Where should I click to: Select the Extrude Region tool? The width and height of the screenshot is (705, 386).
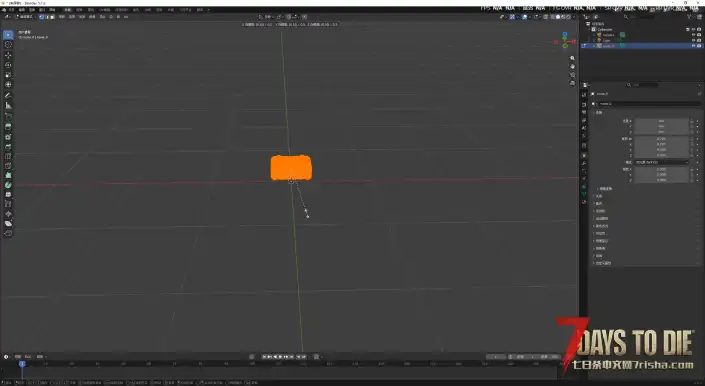[x=8, y=127]
